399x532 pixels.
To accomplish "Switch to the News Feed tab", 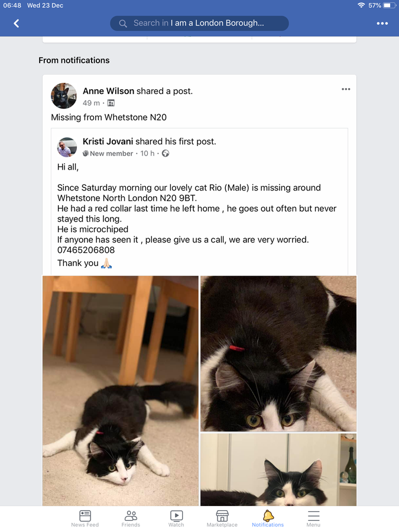I will (85, 518).
